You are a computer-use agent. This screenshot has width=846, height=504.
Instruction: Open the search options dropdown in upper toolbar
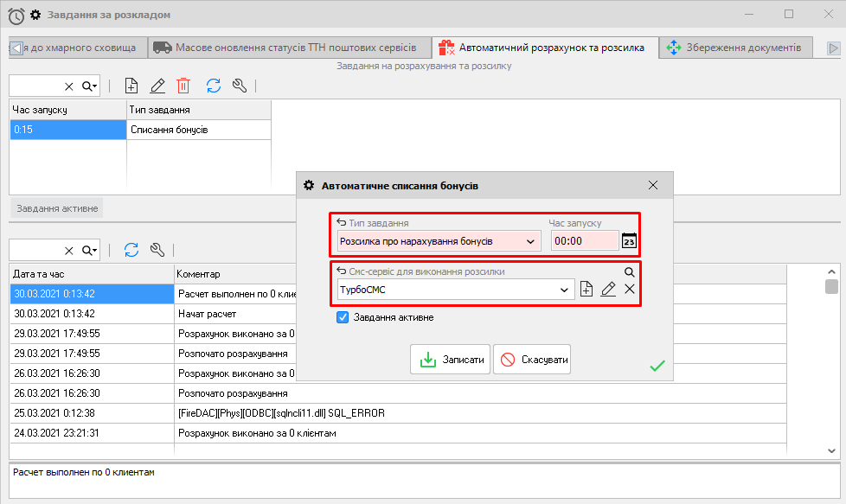[90, 86]
